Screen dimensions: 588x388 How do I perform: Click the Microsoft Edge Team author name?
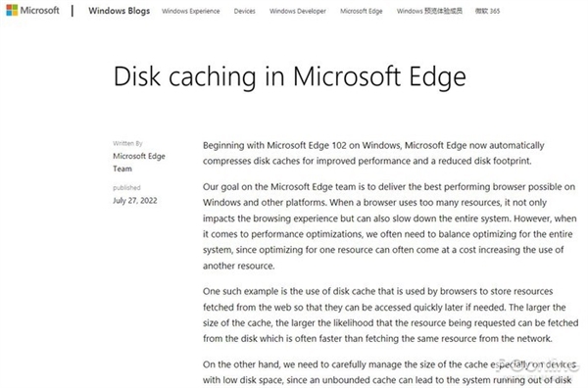point(139,162)
